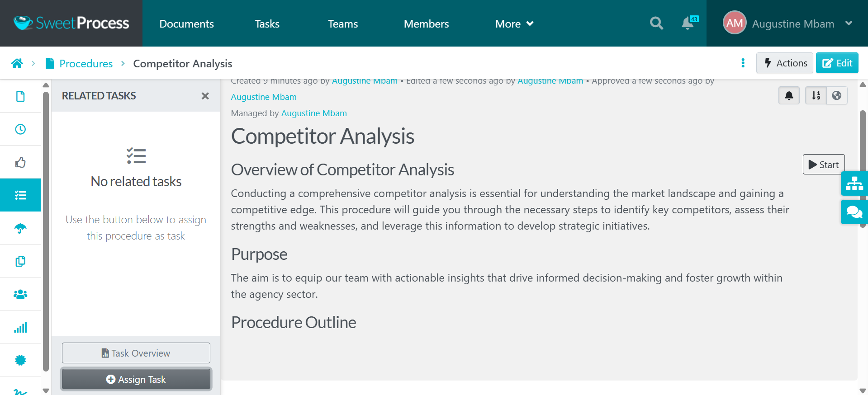Viewport: 868px width, 395px height.
Task: Open the Teams menu item
Action: [x=343, y=24]
